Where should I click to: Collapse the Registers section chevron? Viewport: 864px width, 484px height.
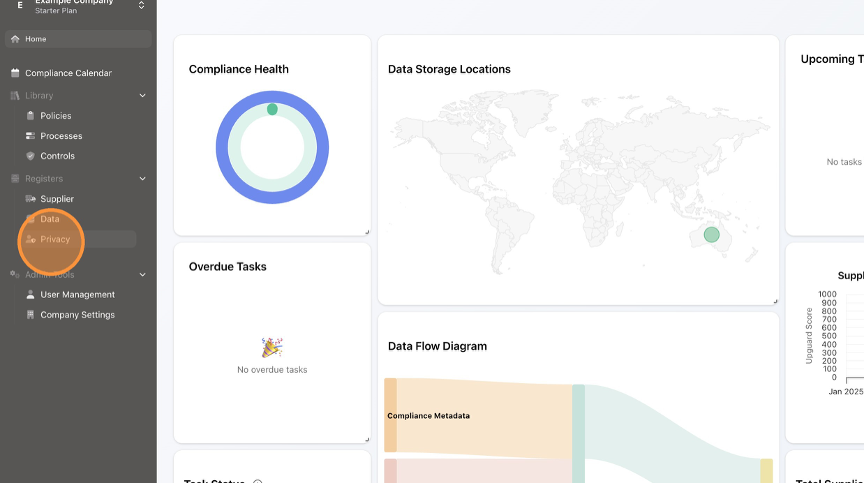(x=142, y=179)
